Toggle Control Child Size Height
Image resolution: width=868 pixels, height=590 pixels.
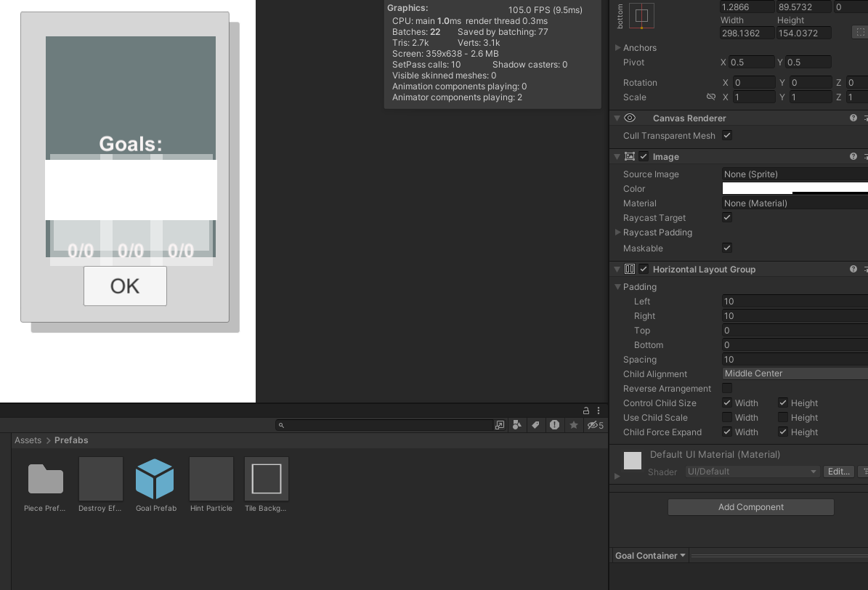(782, 403)
